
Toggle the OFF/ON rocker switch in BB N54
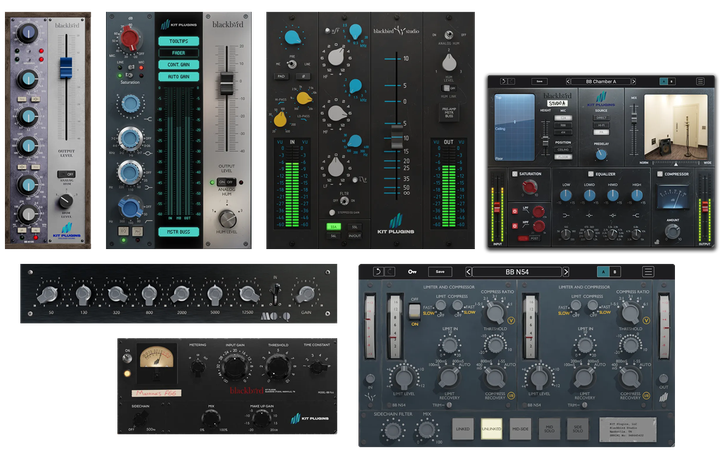[414, 311]
